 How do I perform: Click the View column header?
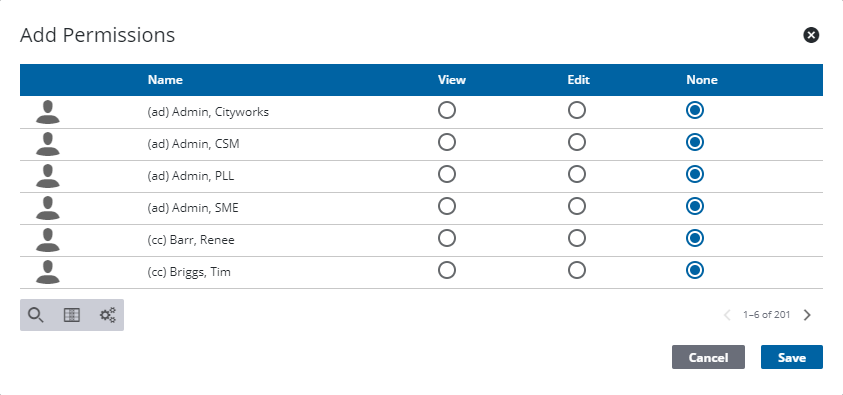point(452,80)
